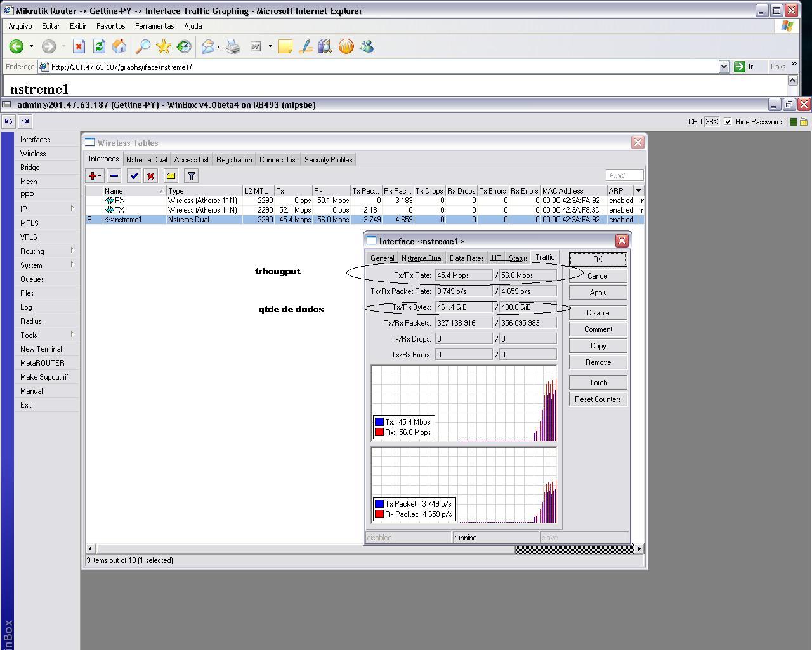Sort by the Name column header

click(134, 190)
